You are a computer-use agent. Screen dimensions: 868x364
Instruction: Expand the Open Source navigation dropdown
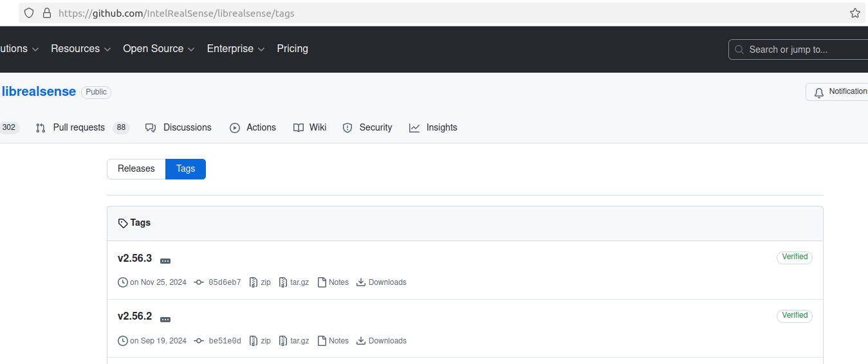pos(159,49)
